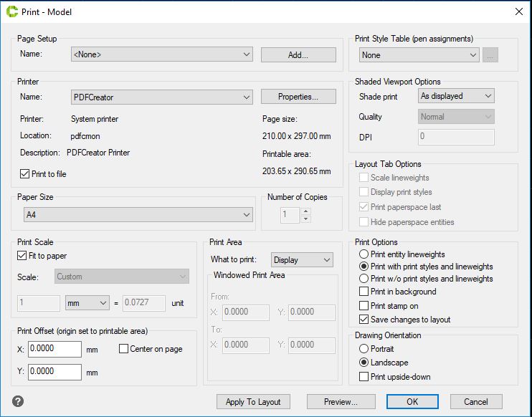Select Print entity lineweights radio button
The height and width of the screenshot is (417, 532).
click(364, 254)
